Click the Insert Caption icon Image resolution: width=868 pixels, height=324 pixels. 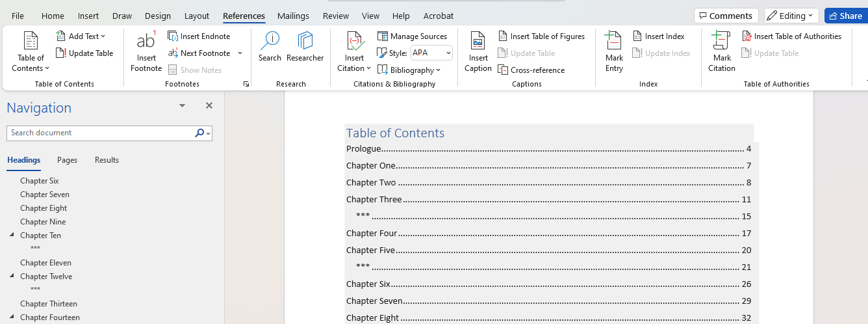(478, 42)
